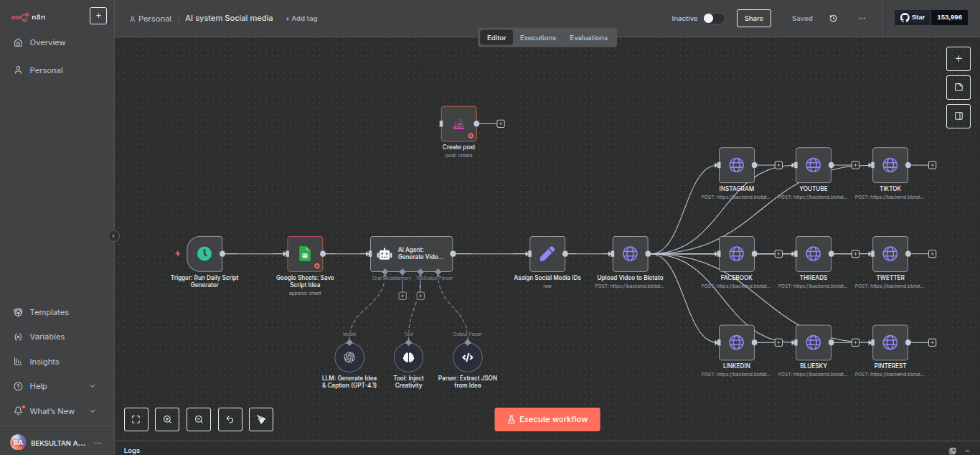The image size is (980, 455).
Task: Add a sticky note to canvas
Action: tap(958, 88)
